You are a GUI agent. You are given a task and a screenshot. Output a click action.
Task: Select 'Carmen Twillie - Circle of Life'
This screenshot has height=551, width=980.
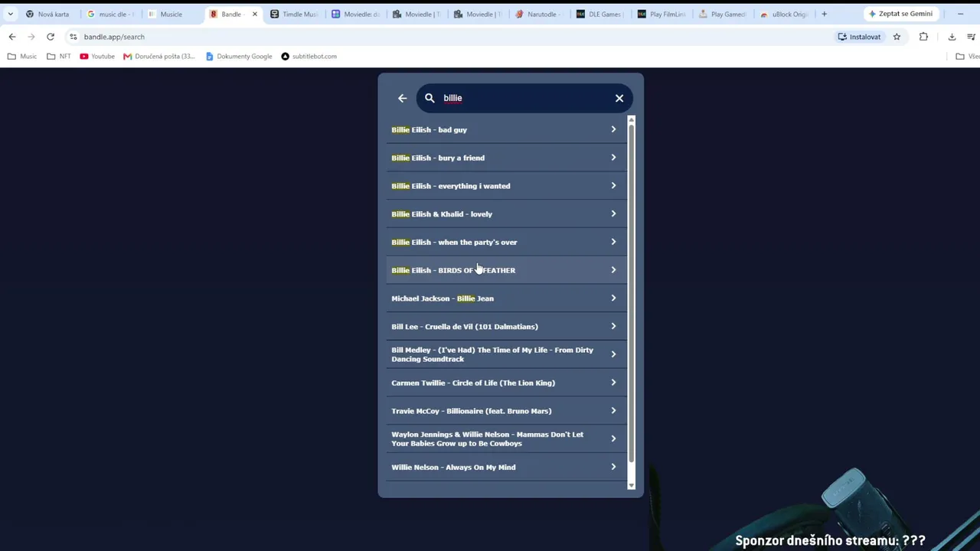(x=506, y=383)
